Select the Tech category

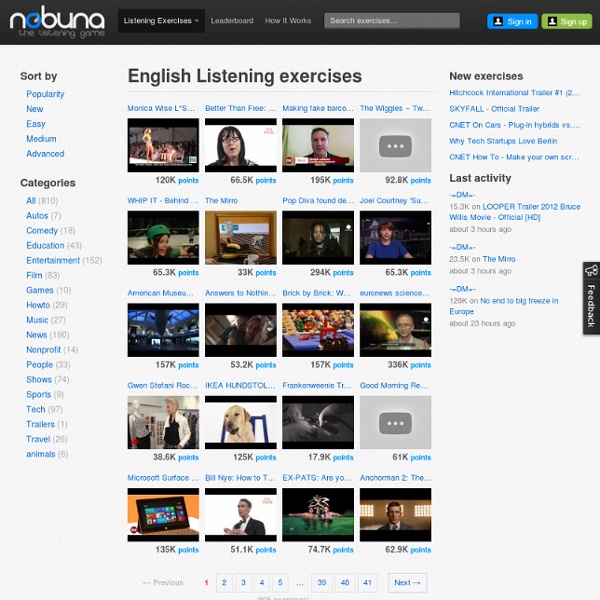tap(36, 410)
